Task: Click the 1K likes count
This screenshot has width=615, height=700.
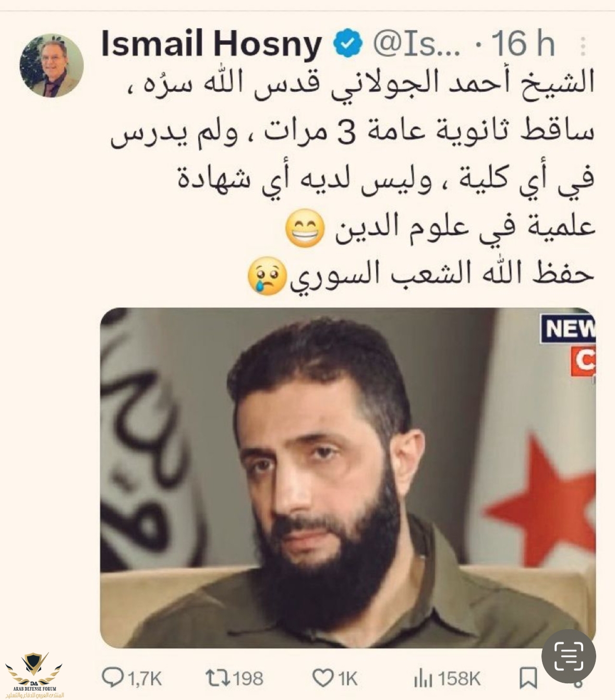Action: click(x=347, y=679)
